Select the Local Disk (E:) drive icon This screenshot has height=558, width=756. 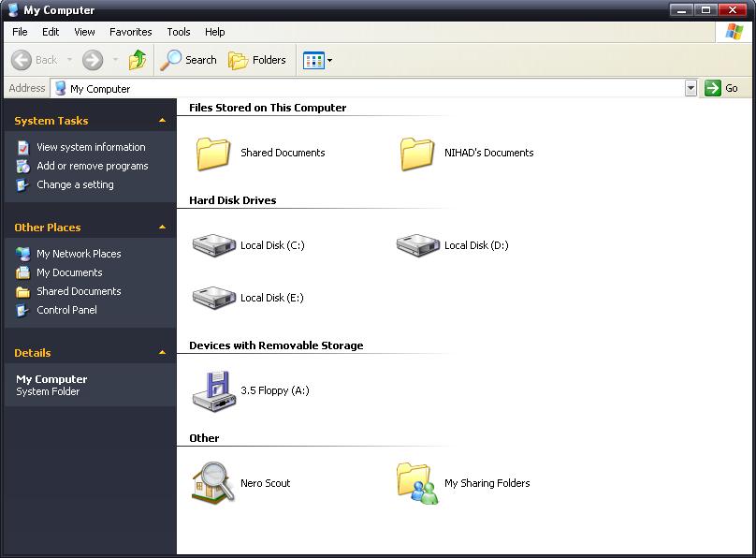(214, 298)
